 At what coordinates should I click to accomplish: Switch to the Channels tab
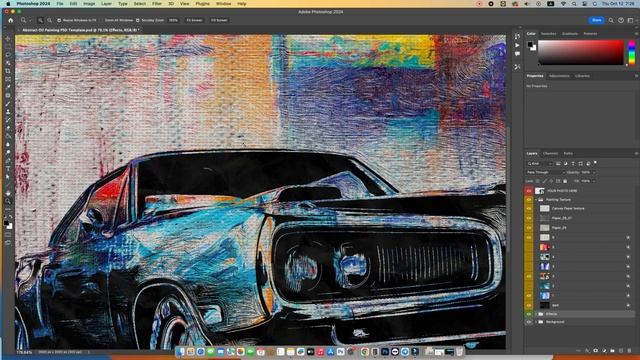tap(550, 153)
